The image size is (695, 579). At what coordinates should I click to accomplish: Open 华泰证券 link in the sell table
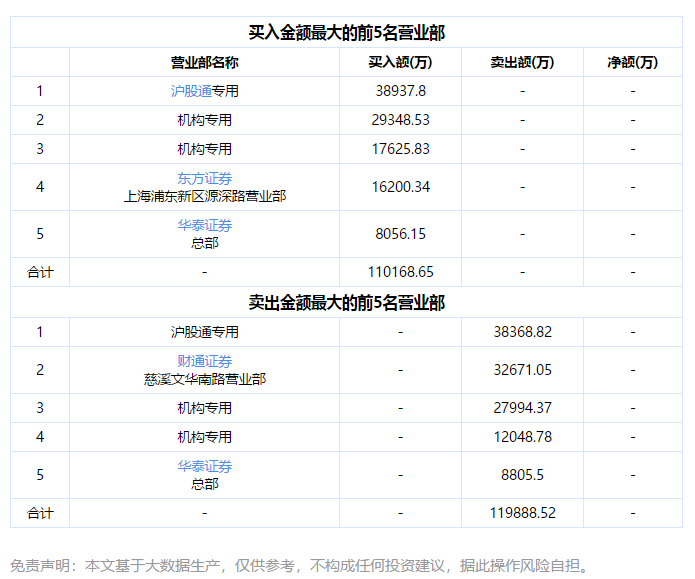click(205, 466)
